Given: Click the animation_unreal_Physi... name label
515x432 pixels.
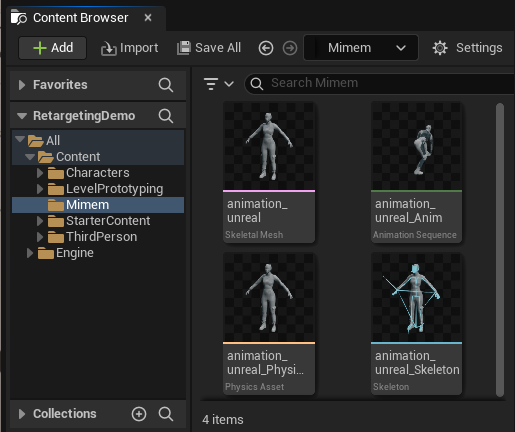Looking at the screenshot, I should coord(265,363).
